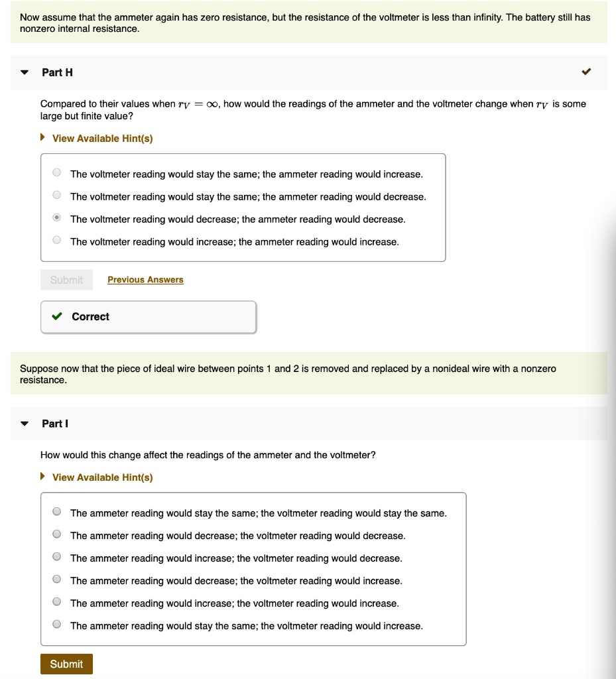Image resolution: width=616 pixels, height=679 pixels.
Task: Choose 'ammeter decrease; voltmeter increase' option
Action: tap(57, 580)
